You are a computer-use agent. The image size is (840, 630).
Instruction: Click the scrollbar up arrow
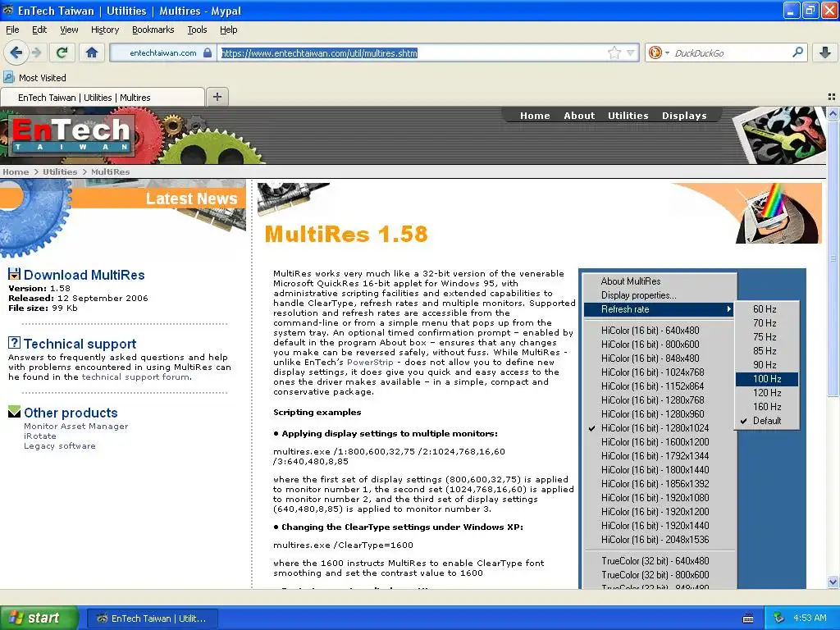click(x=832, y=113)
